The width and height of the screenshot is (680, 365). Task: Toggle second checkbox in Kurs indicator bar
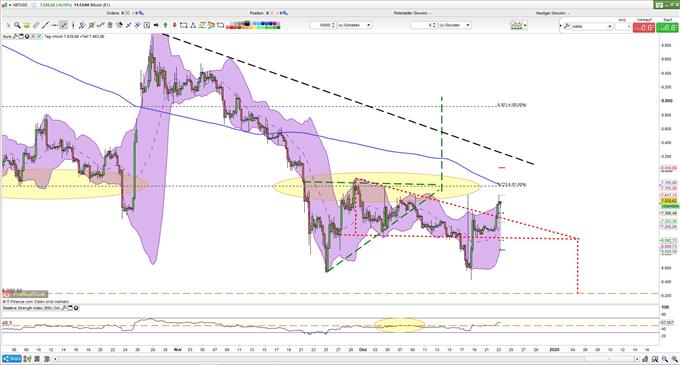point(39,36)
